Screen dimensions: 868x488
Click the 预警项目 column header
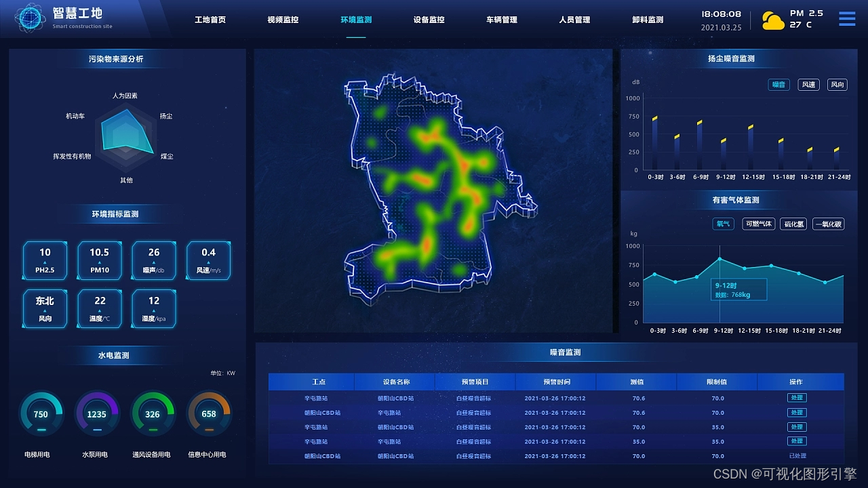(x=475, y=382)
